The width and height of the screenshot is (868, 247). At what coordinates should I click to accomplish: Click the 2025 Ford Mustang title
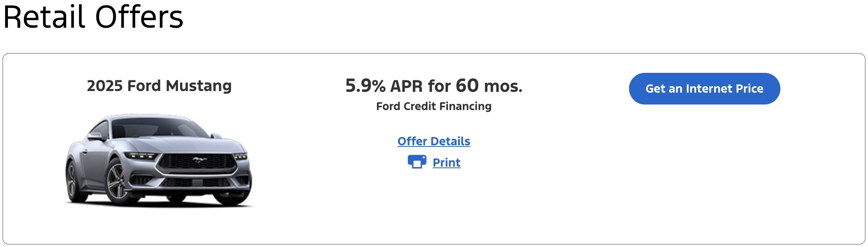[x=159, y=86]
